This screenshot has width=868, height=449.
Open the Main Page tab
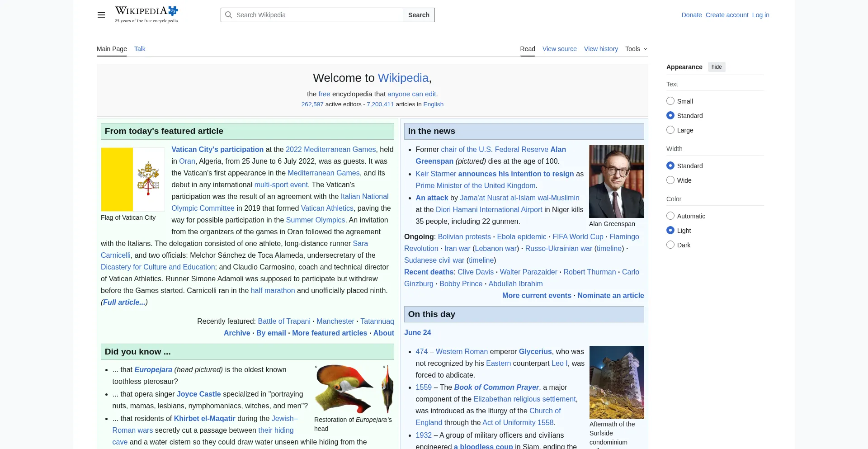coord(112,49)
